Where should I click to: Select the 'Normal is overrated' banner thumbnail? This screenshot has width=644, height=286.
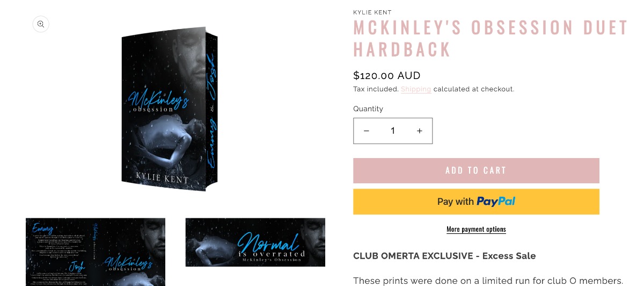[x=255, y=242]
